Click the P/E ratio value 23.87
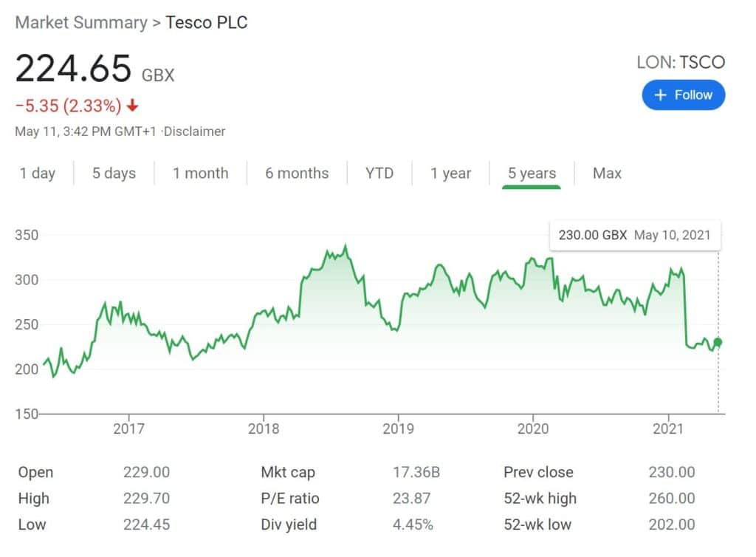The image size is (756, 557). point(413,499)
